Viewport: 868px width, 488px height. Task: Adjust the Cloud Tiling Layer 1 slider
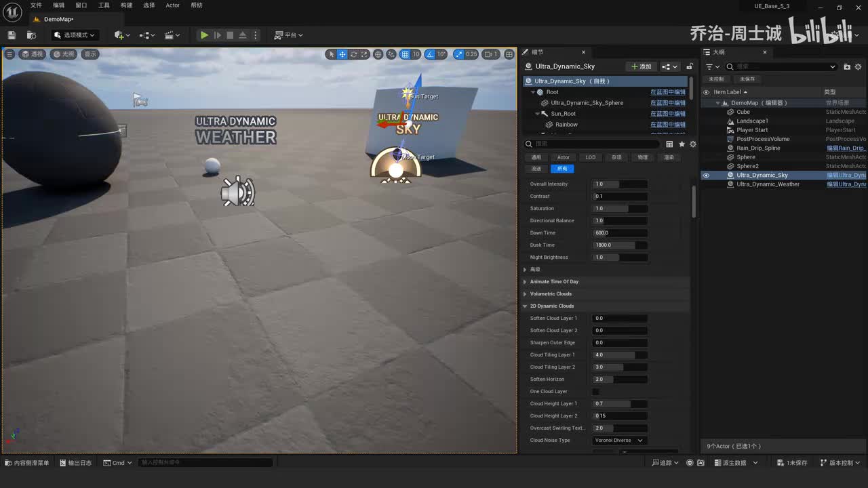tap(620, 355)
